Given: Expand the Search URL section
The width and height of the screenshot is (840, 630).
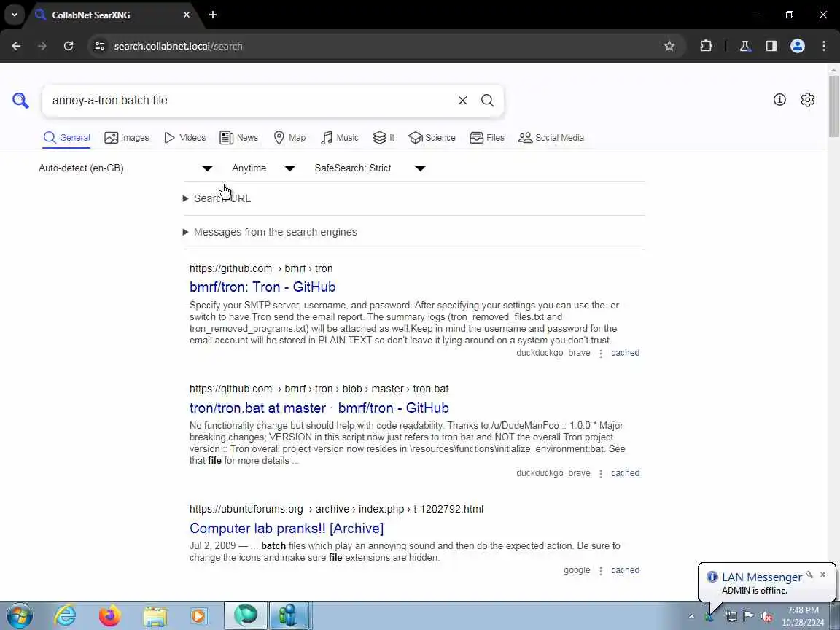Looking at the screenshot, I should click(217, 198).
